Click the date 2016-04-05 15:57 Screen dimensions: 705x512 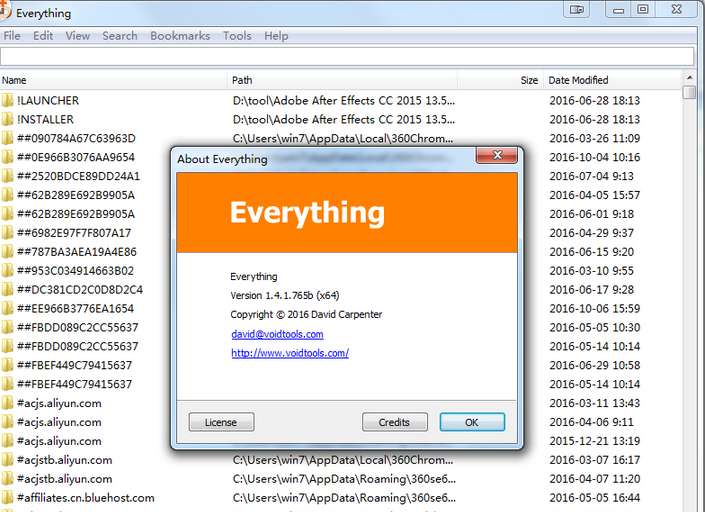click(594, 195)
